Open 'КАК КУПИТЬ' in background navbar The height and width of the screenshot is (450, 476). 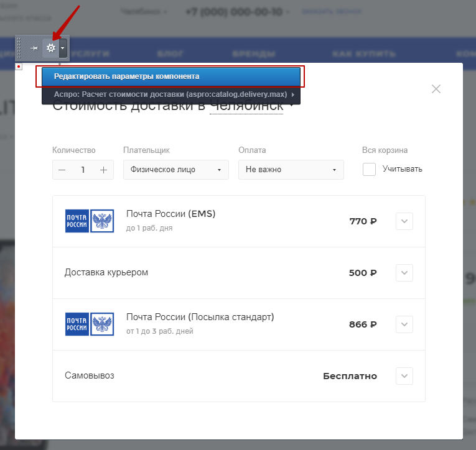364,54
